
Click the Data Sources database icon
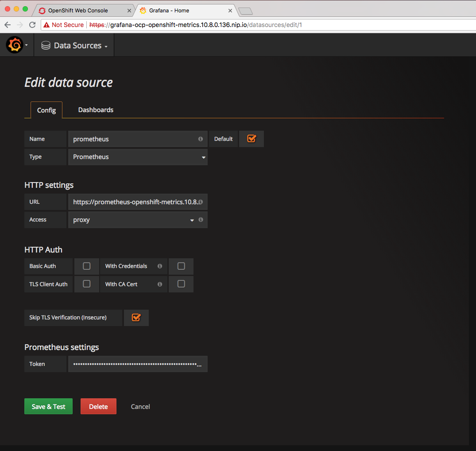46,46
